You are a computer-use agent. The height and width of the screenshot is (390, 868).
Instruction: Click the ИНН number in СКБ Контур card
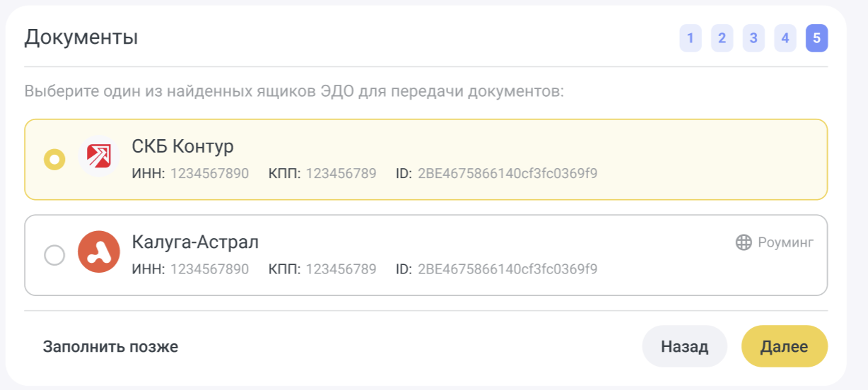tap(209, 174)
